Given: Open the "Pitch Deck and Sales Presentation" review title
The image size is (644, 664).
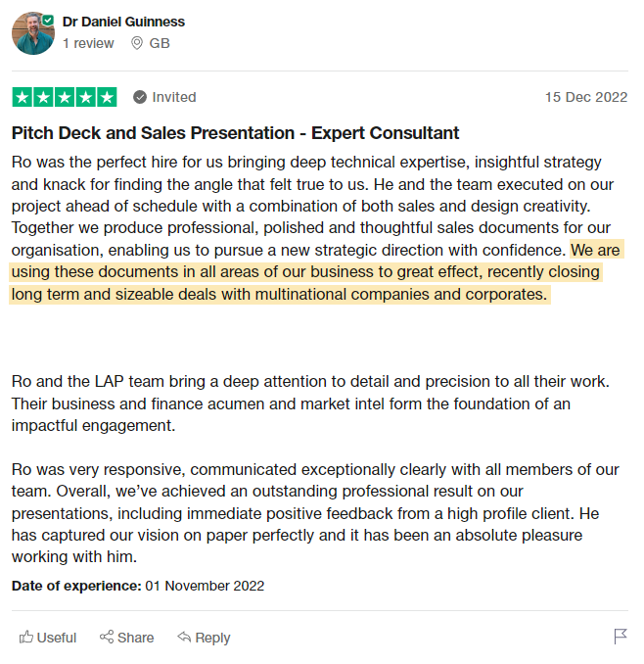Looking at the screenshot, I should pyautogui.click(x=235, y=133).
